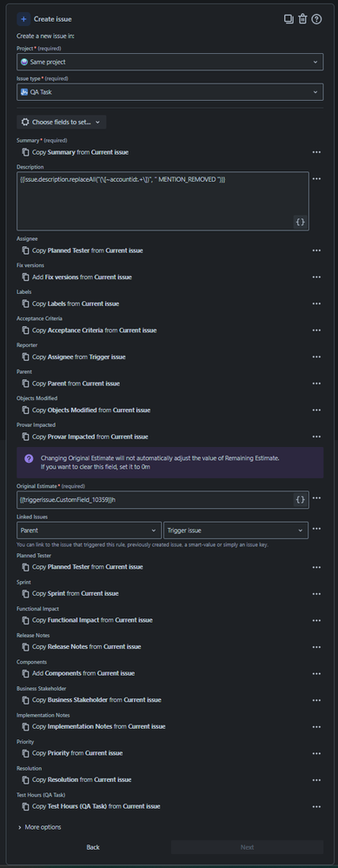
Task: Open the Project dropdown showing Same project
Action: (x=169, y=62)
